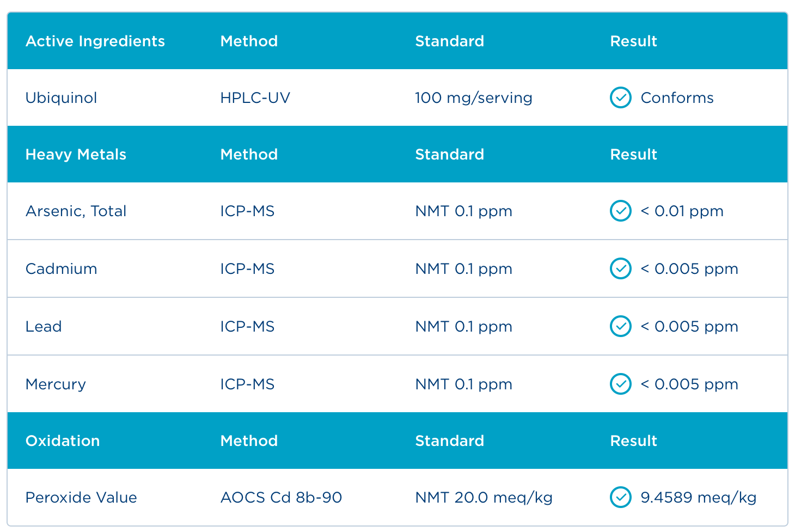Click the Cadmium result checkmark icon
Screen dimensions: 795x532
620,268
